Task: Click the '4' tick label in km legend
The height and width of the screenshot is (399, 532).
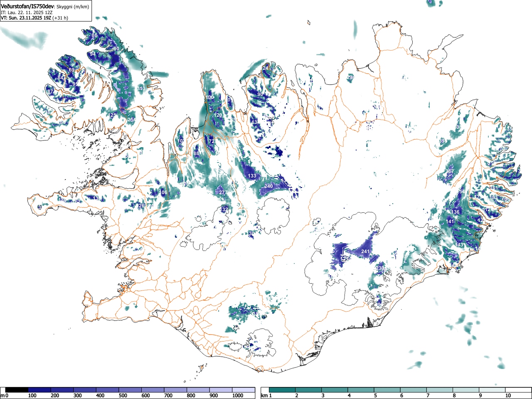Action: click(x=349, y=396)
